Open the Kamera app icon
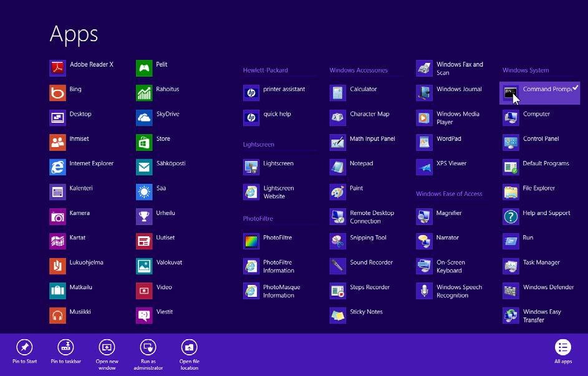Viewport: 588px width, 376px height. pyautogui.click(x=57, y=216)
